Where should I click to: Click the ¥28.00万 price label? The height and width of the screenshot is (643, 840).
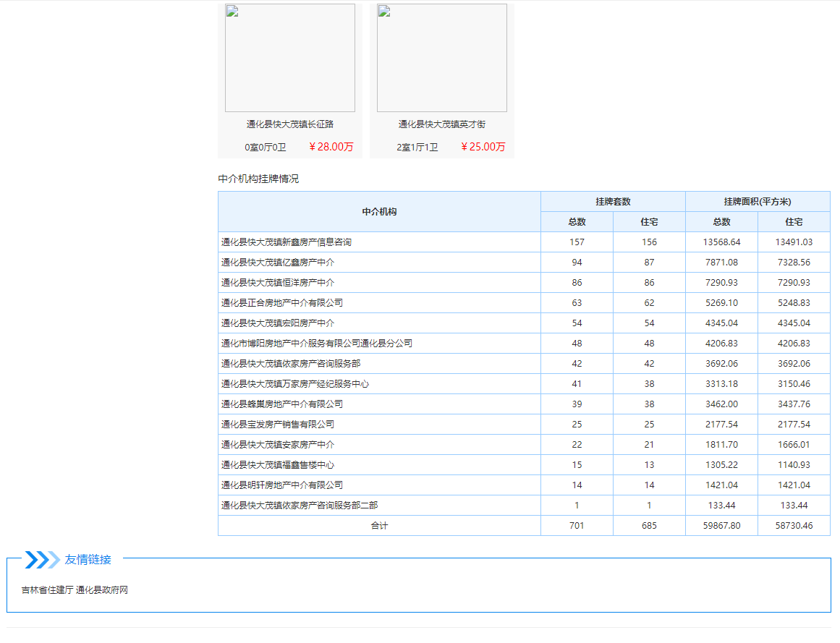331,147
